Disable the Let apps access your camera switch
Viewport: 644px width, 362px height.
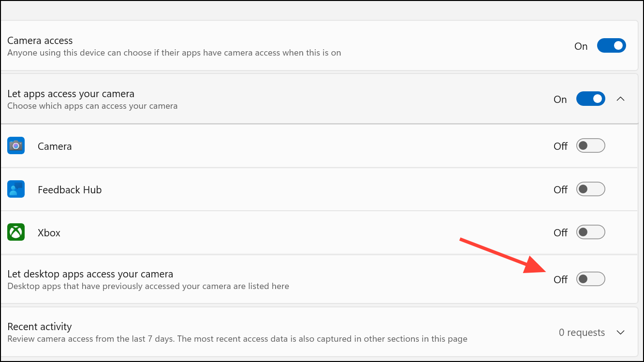[x=591, y=99]
